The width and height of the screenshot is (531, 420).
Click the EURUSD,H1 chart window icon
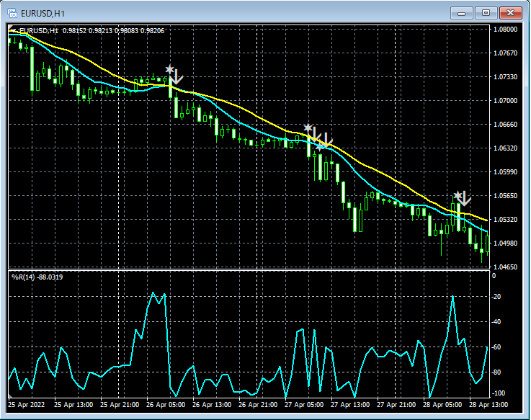[12, 12]
